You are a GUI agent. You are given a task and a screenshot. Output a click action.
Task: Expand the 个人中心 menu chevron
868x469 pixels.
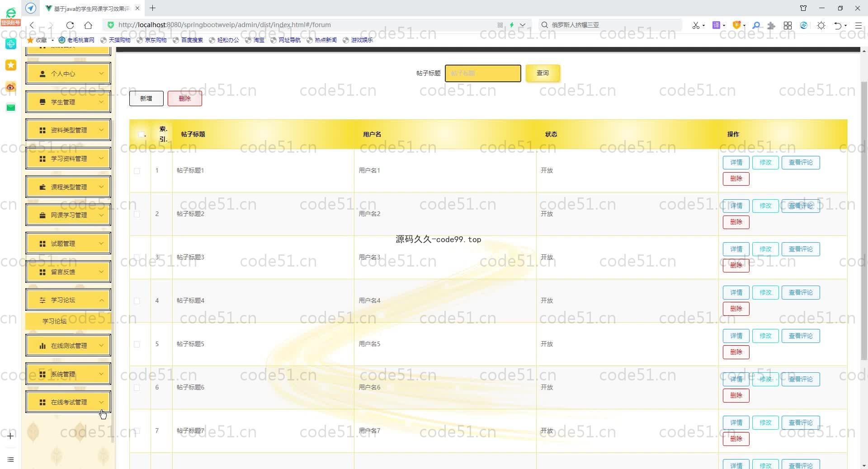tap(101, 74)
